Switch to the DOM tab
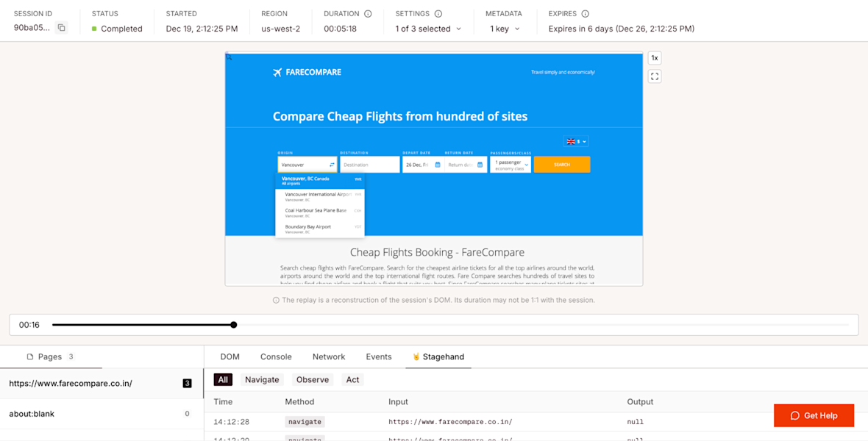 (x=230, y=357)
